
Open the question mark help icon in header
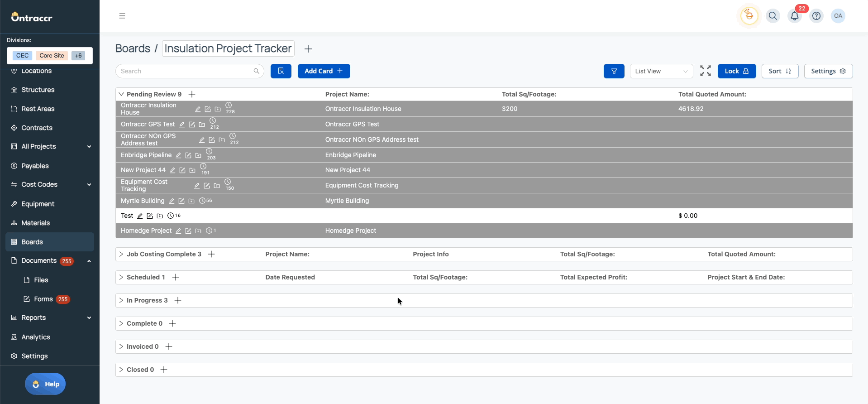816,16
